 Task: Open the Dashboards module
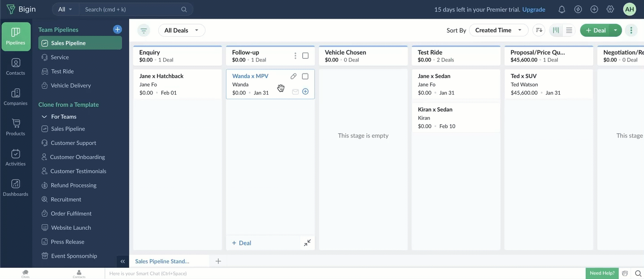pyautogui.click(x=16, y=188)
